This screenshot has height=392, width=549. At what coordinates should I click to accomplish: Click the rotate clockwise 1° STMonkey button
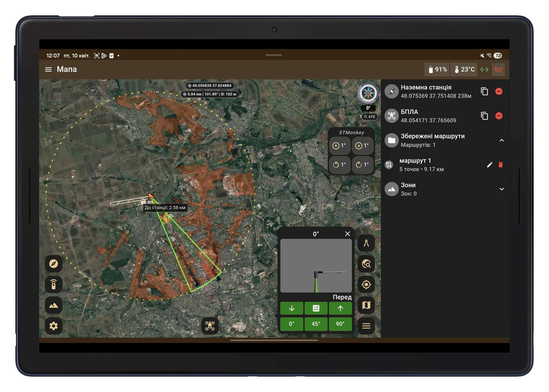coord(362,164)
